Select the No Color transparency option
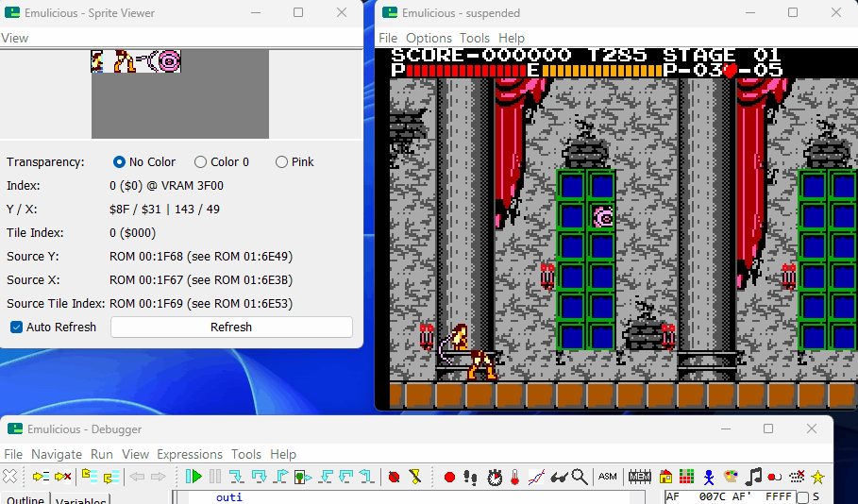 click(143, 162)
